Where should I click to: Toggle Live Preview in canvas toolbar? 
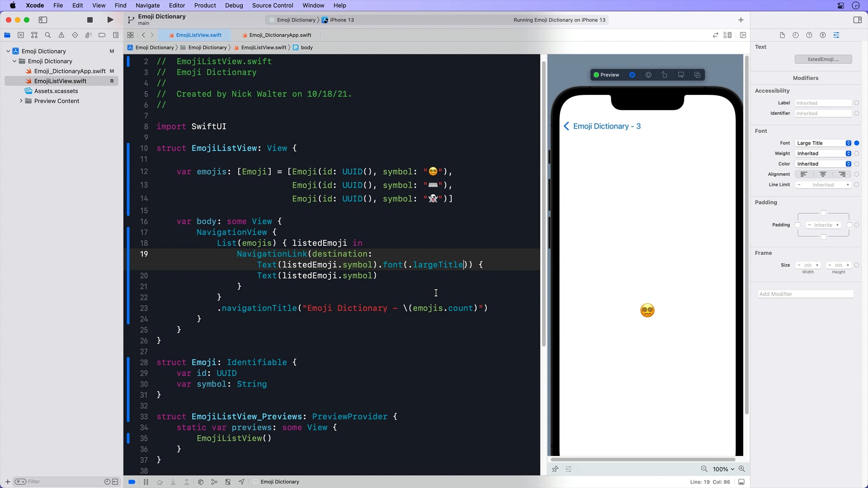[632, 75]
